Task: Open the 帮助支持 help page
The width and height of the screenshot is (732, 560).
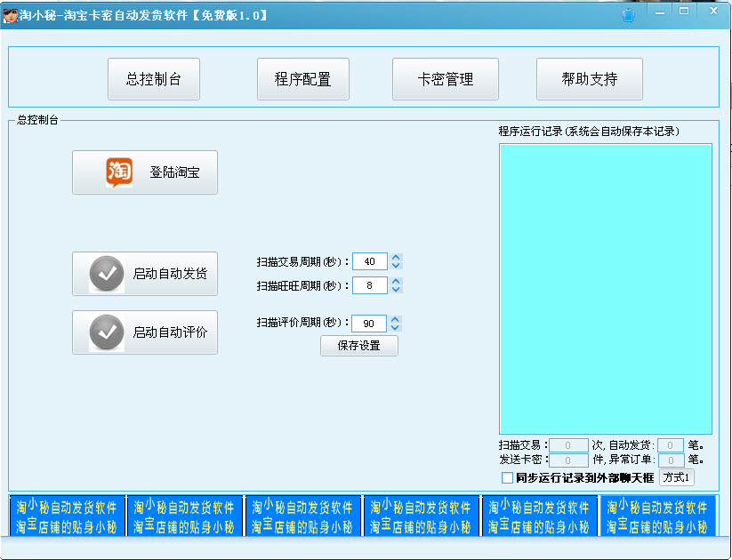Action: (x=589, y=78)
